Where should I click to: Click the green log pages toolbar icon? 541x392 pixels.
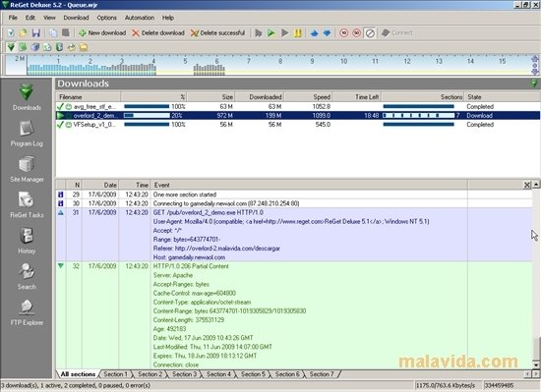tap(24, 47)
